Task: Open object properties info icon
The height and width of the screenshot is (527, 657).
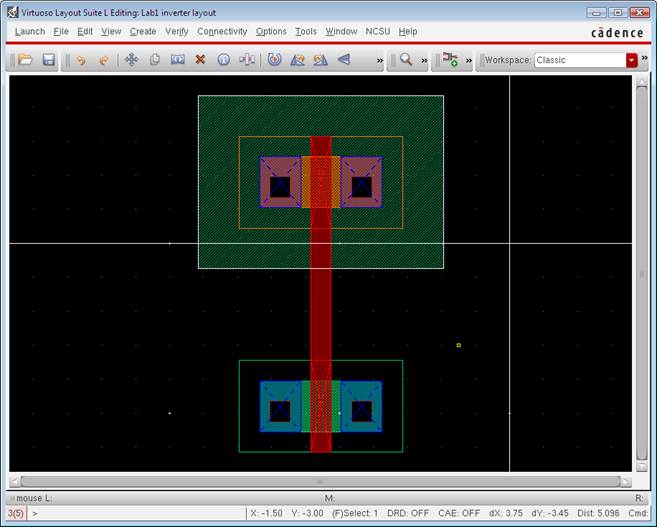Action: (x=223, y=60)
